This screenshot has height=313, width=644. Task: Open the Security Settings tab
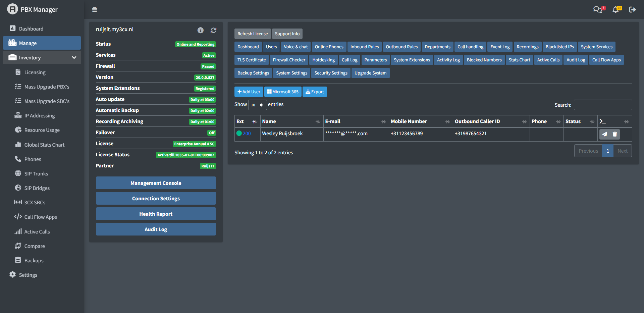pyautogui.click(x=331, y=73)
